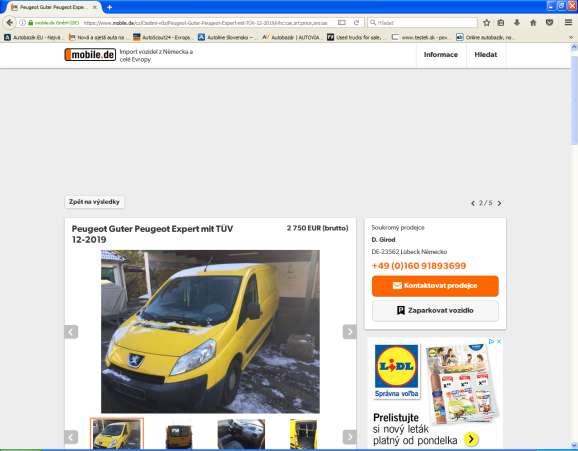Click the browser search field
The height and width of the screenshot is (451, 578).
(x=422, y=22)
